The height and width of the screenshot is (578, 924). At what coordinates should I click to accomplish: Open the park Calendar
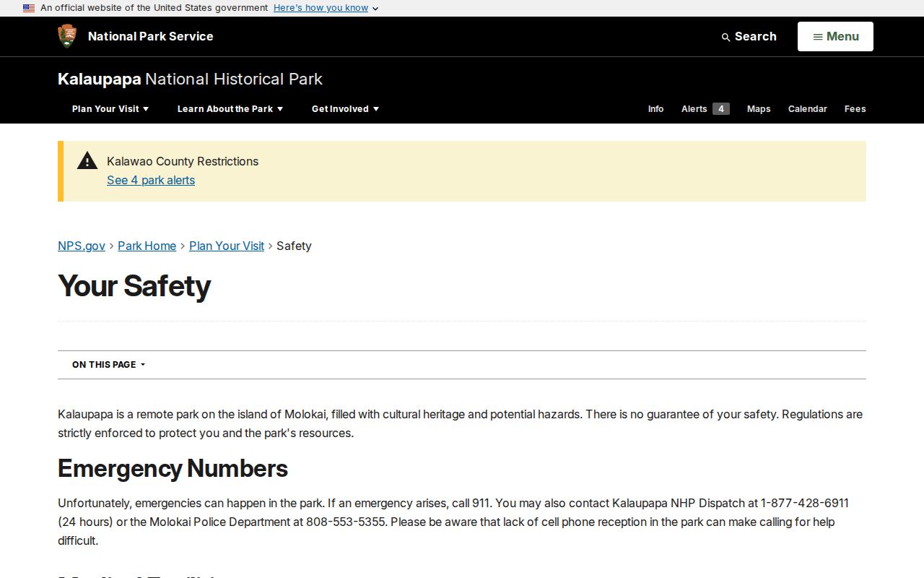pyautogui.click(x=807, y=109)
